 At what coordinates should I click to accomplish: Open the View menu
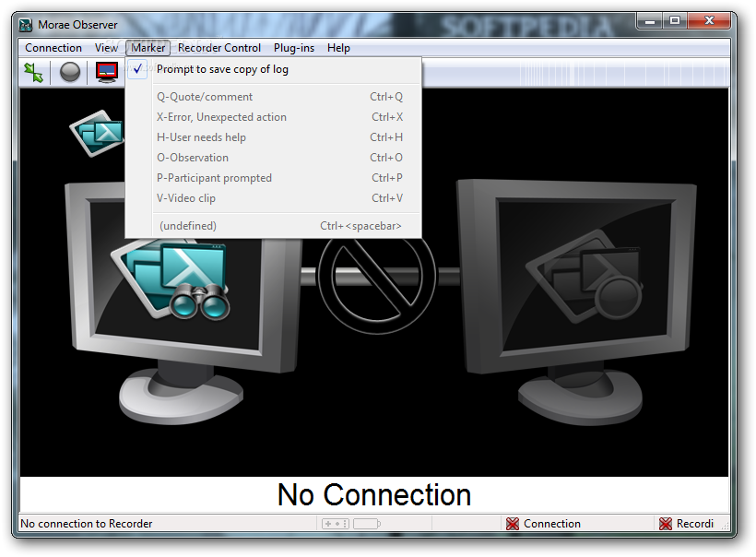[106, 48]
